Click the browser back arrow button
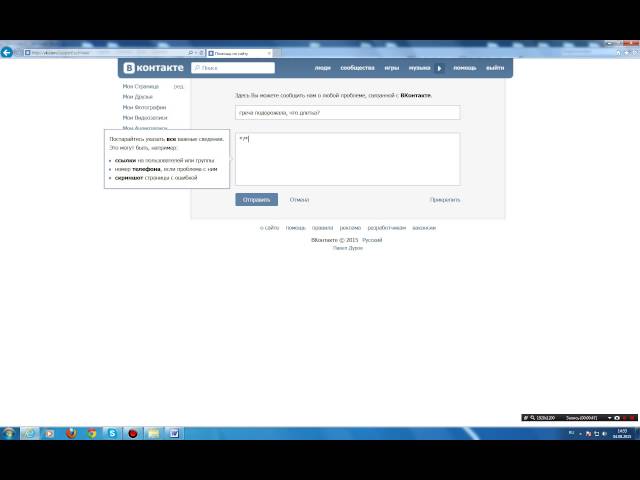Viewport: 640px width, 480px height. click(x=7, y=52)
